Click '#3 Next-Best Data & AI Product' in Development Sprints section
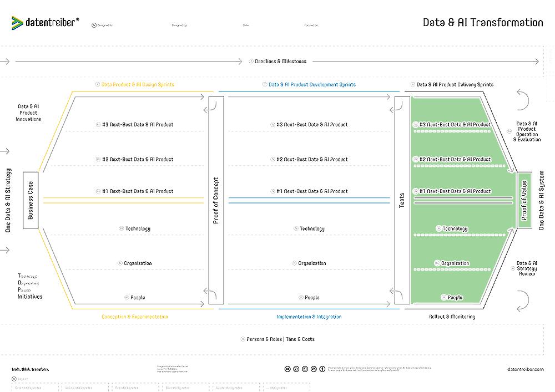 [x=312, y=124]
